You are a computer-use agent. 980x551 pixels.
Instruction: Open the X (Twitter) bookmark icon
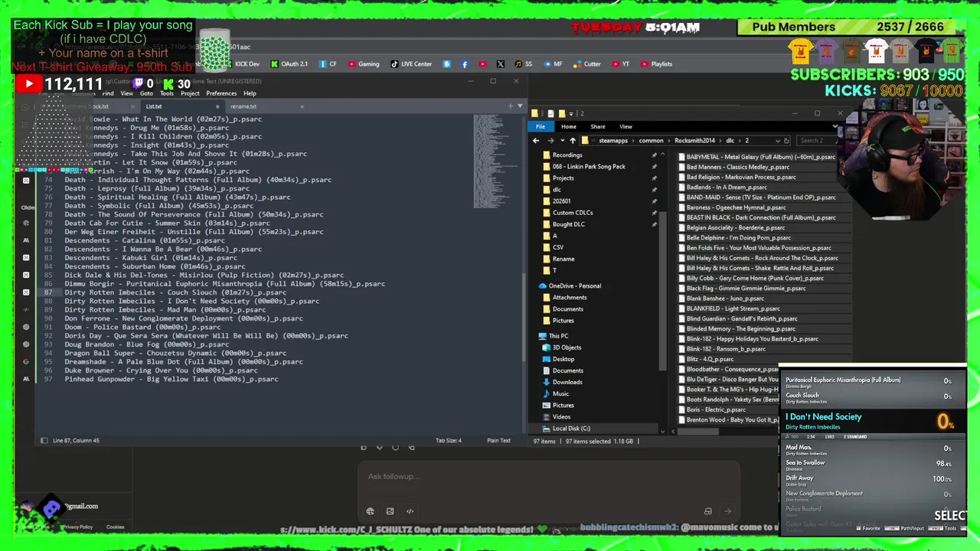click(x=501, y=64)
